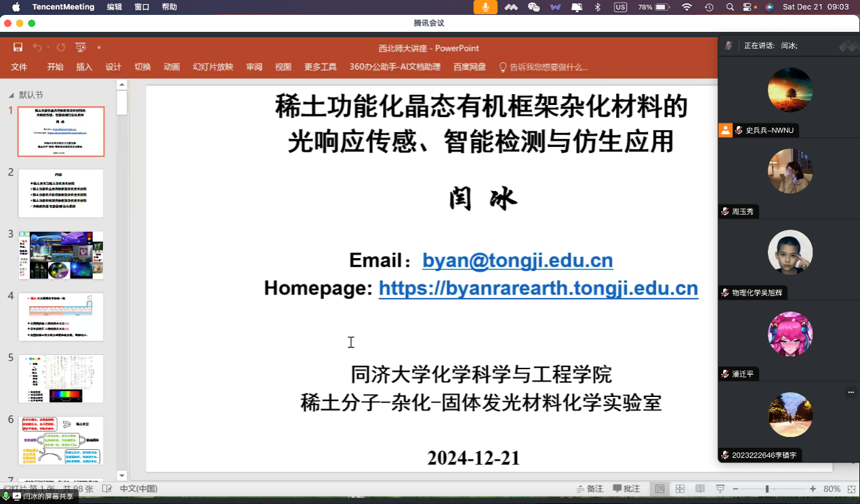Screen dimensions: 860x504
Task: Click the Save icon in quick access toolbar
Action: 18,47
